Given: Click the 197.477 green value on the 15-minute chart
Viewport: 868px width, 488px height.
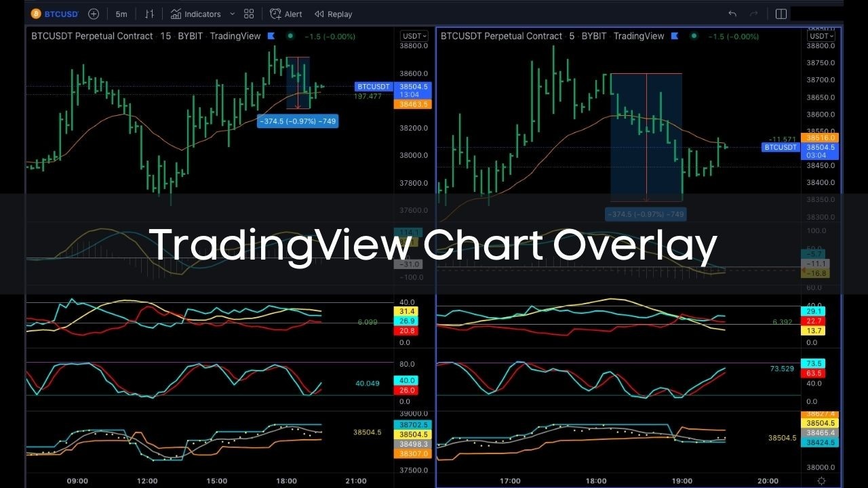Looking at the screenshot, I should click(368, 96).
